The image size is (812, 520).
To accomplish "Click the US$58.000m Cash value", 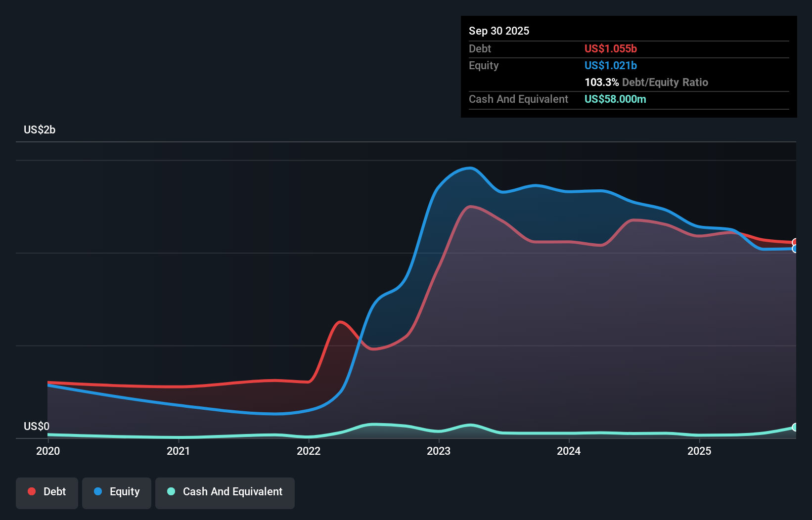I will pyautogui.click(x=615, y=99).
